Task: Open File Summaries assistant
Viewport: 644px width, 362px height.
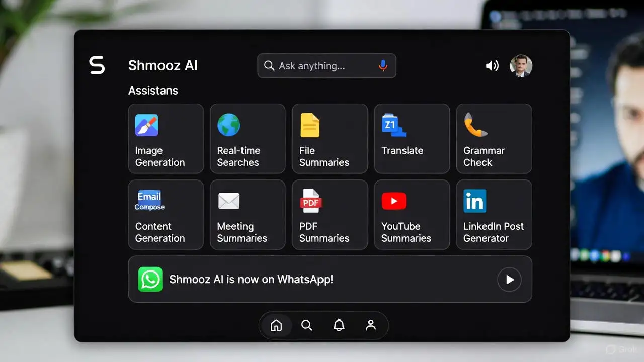Action: (x=330, y=139)
